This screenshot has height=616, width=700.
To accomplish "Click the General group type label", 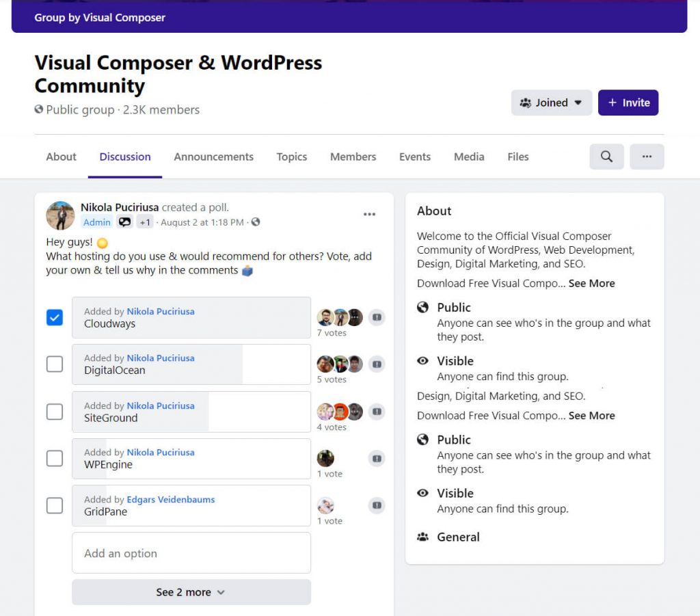I will (458, 537).
